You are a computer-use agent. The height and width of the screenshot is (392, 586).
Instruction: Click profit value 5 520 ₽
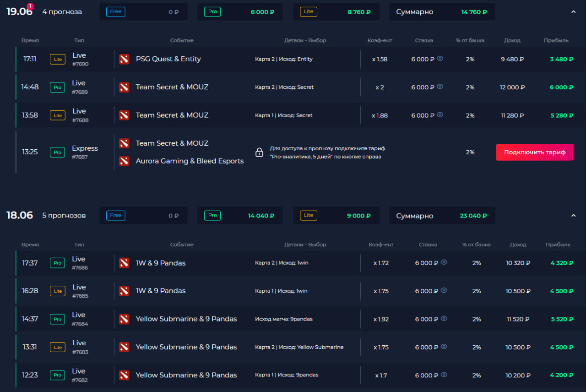[562, 319]
